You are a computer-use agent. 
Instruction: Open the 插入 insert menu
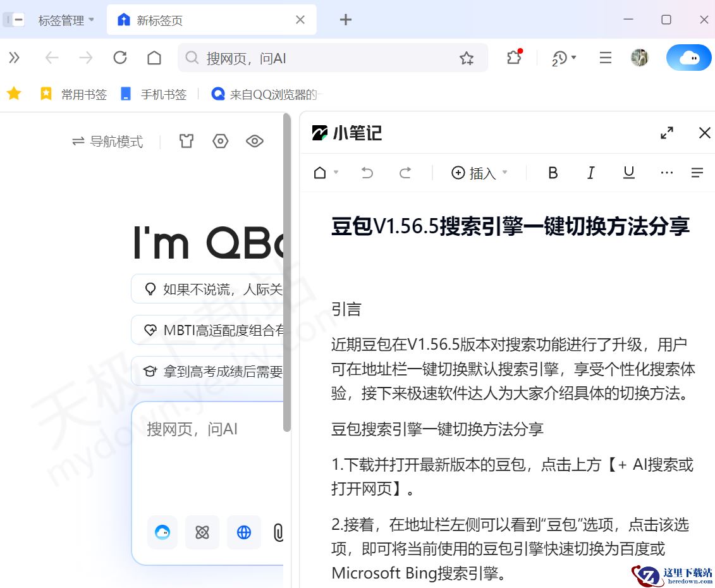point(479,173)
